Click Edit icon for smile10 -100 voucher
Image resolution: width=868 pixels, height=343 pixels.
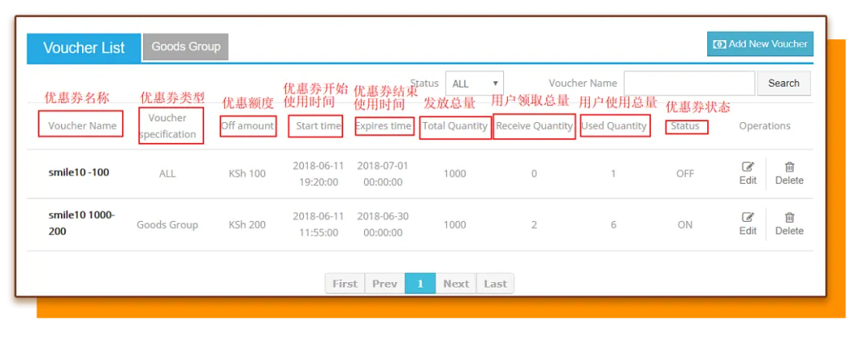pyautogui.click(x=748, y=167)
